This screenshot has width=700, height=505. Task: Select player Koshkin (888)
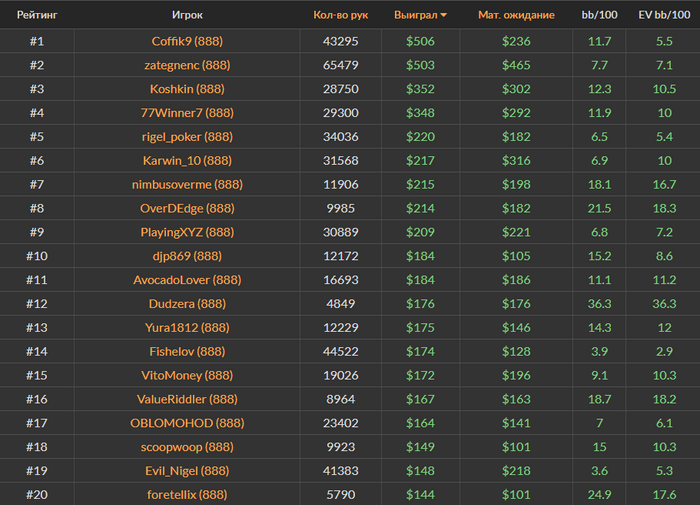point(187,89)
